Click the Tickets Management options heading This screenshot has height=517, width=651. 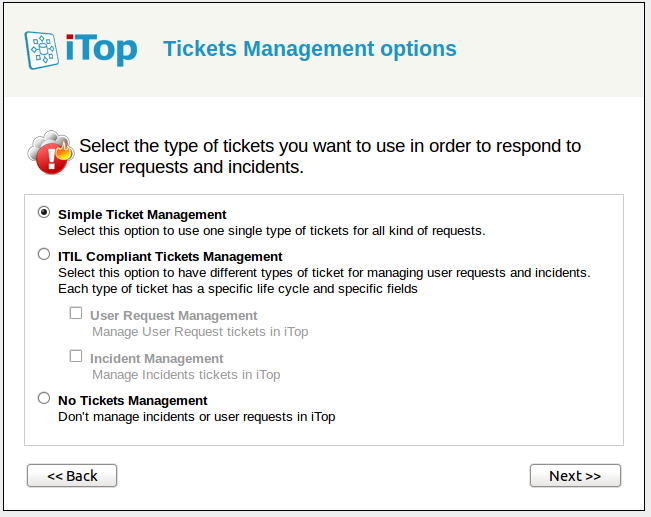[x=309, y=48]
